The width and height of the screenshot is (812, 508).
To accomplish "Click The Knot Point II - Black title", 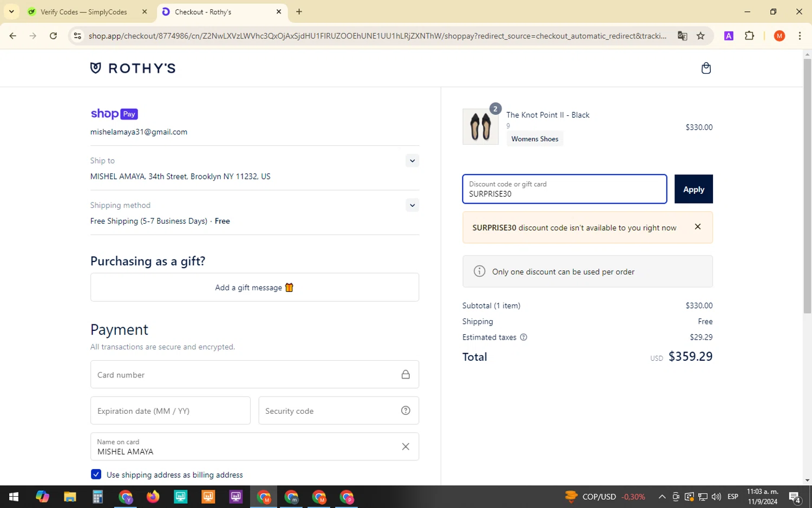I will pyautogui.click(x=548, y=115).
